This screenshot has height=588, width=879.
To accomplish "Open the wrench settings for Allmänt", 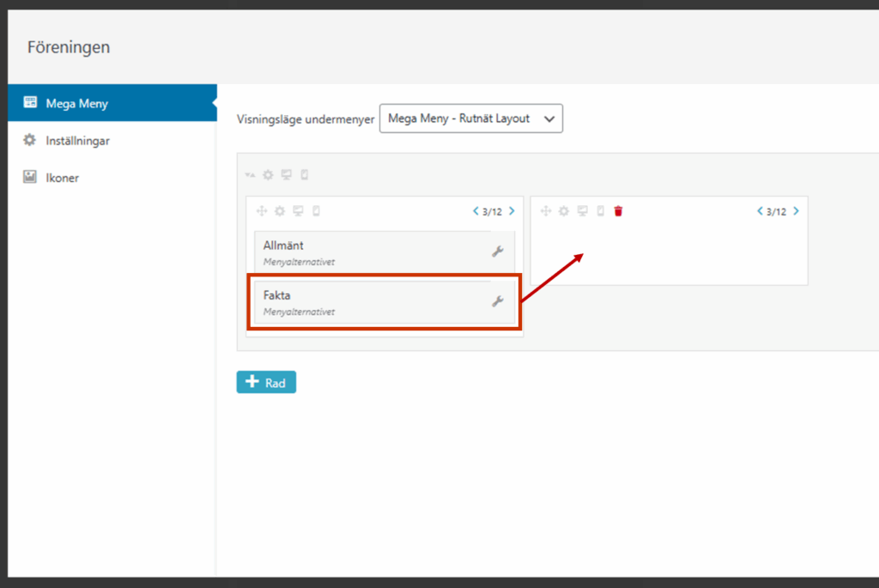I will [497, 252].
